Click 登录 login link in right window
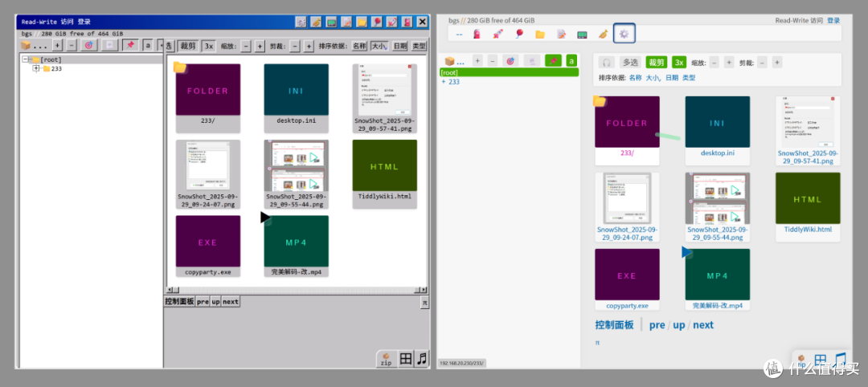This screenshot has width=868, height=387. click(x=833, y=20)
